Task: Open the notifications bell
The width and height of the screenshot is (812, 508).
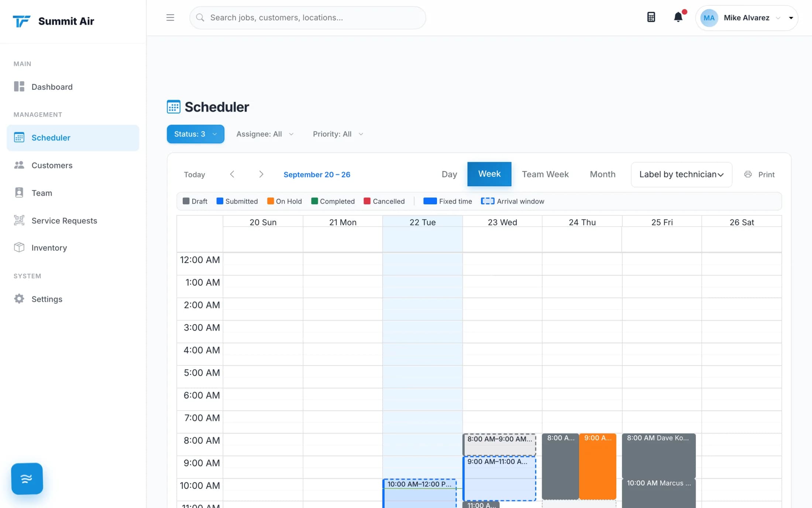Action: (x=678, y=17)
